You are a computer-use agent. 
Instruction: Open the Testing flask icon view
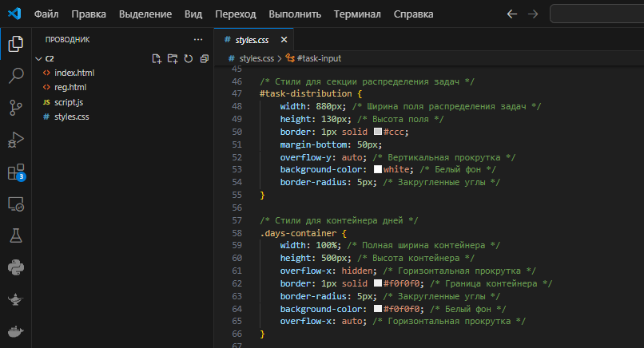point(15,235)
